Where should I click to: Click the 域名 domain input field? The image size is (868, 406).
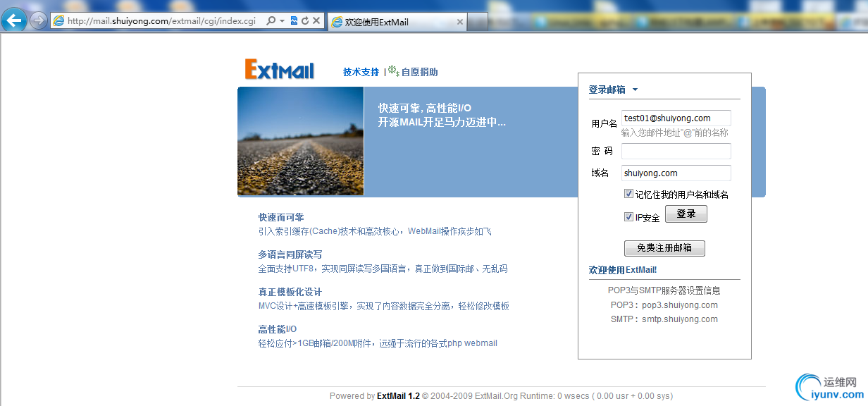coord(676,173)
